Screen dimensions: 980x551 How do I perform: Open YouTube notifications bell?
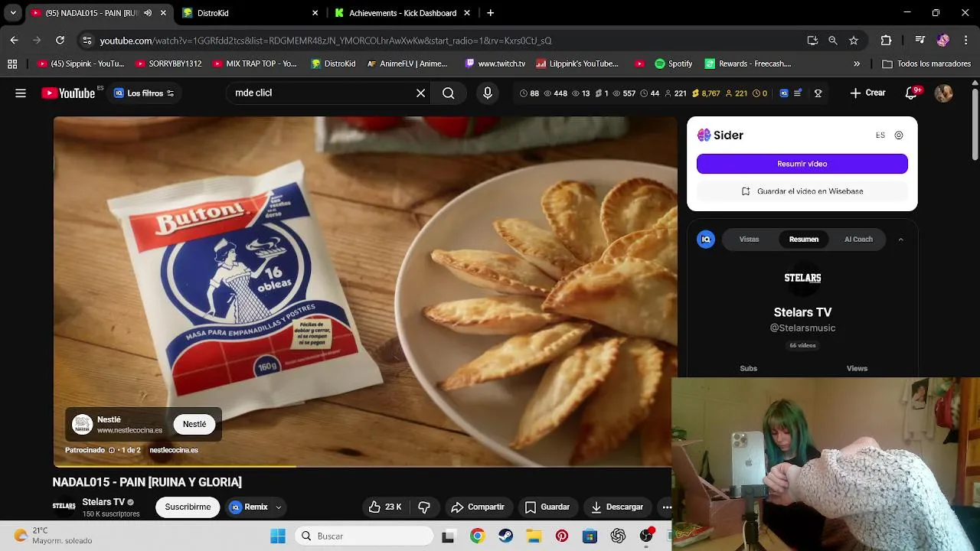click(x=911, y=93)
